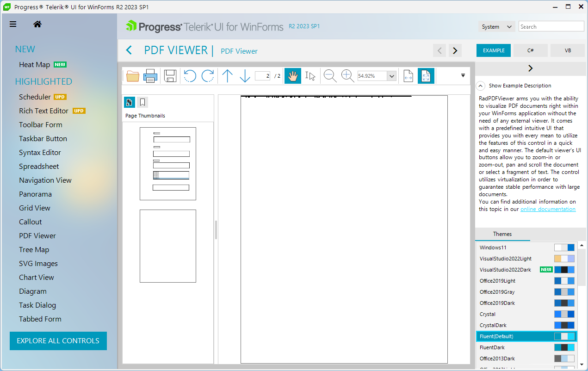Screen dimensions: 588x371
Task: Zoom out with the minus magnifier
Action: (330, 75)
